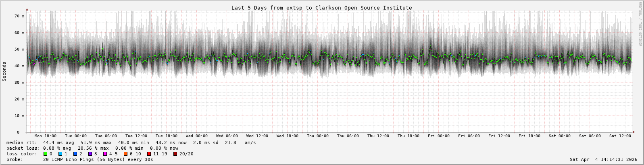Pick the purple swatch for 3 losses
Image resolution: width=644 pixels, height=165 pixels.
point(90,154)
